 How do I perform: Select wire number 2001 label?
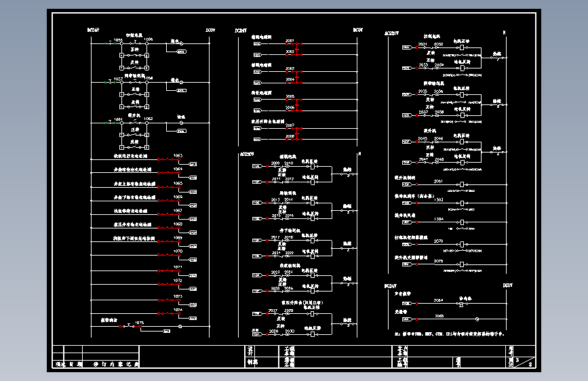[290, 41]
